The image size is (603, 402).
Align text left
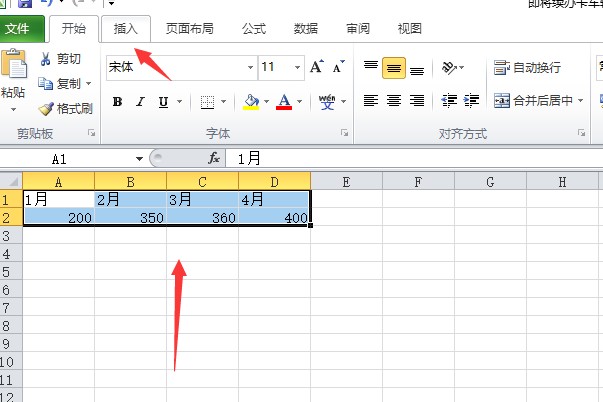tap(371, 101)
